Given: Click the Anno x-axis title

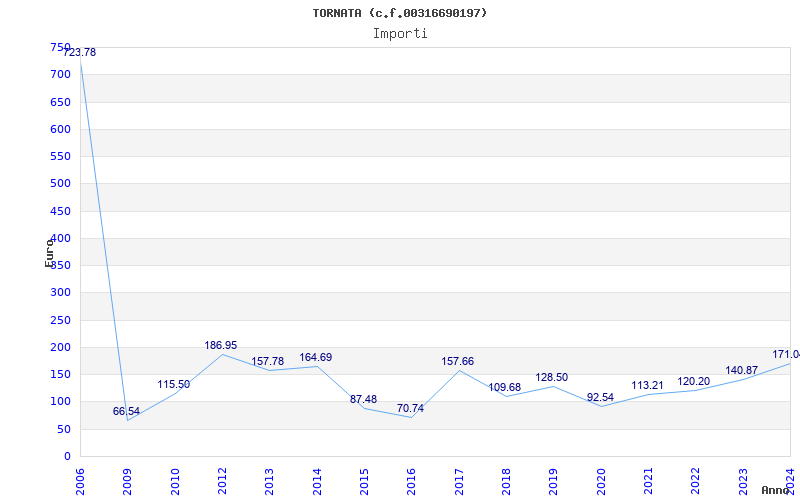Looking at the screenshot, I should [775, 490].
